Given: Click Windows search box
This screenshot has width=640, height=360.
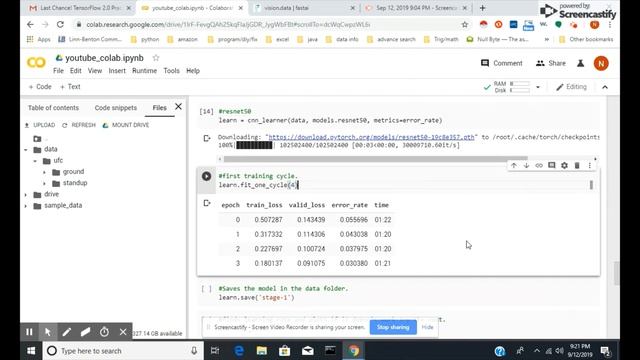Looking at the screenshot, I should pos(123,351).
